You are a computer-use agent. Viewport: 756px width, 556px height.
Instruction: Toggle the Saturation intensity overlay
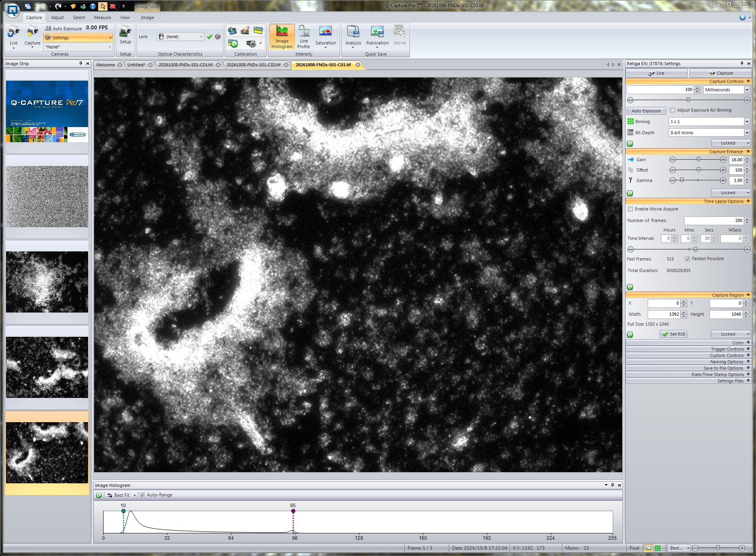(x=325, y=37)
